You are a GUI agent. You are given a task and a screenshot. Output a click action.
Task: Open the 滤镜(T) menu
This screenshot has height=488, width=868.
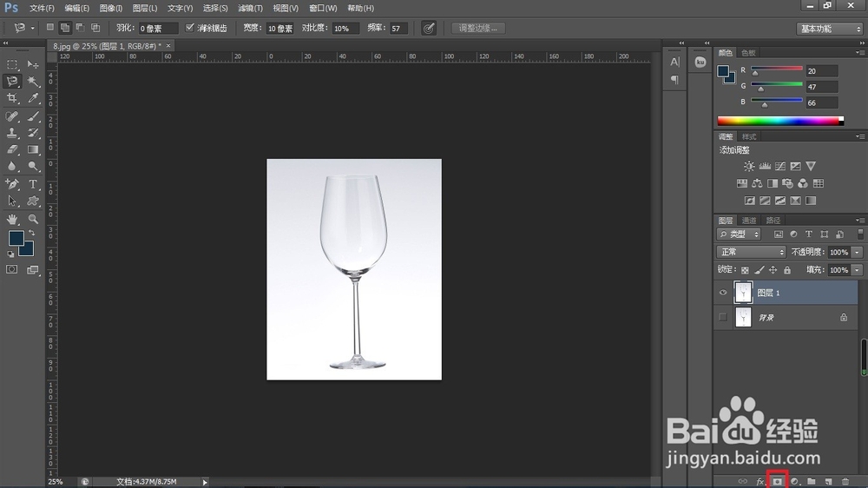click(x=250, y=9)
